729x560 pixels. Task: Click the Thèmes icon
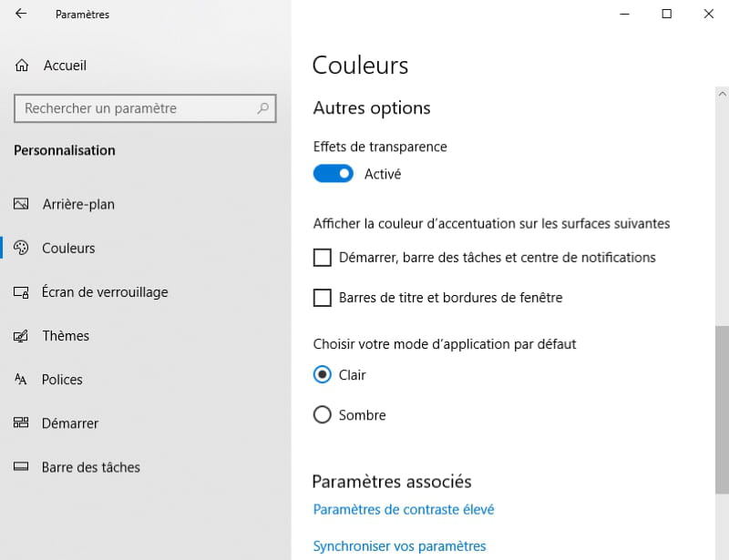(22, 336)
